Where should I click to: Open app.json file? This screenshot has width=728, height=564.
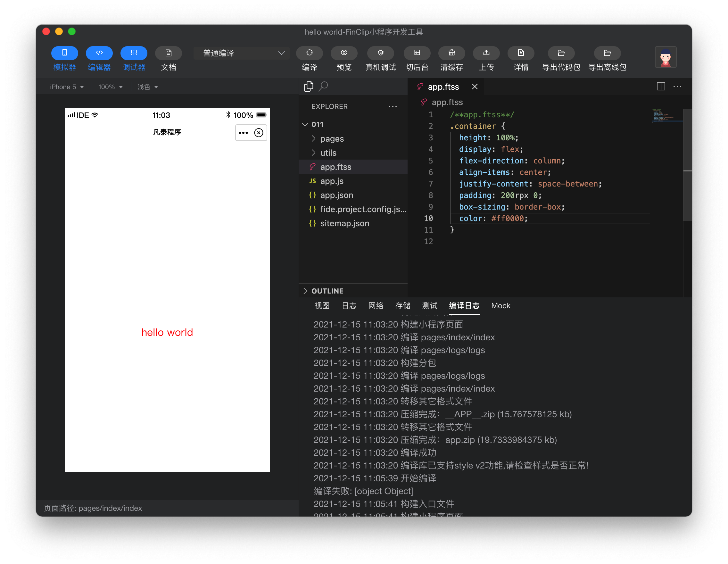pos(353,195)
